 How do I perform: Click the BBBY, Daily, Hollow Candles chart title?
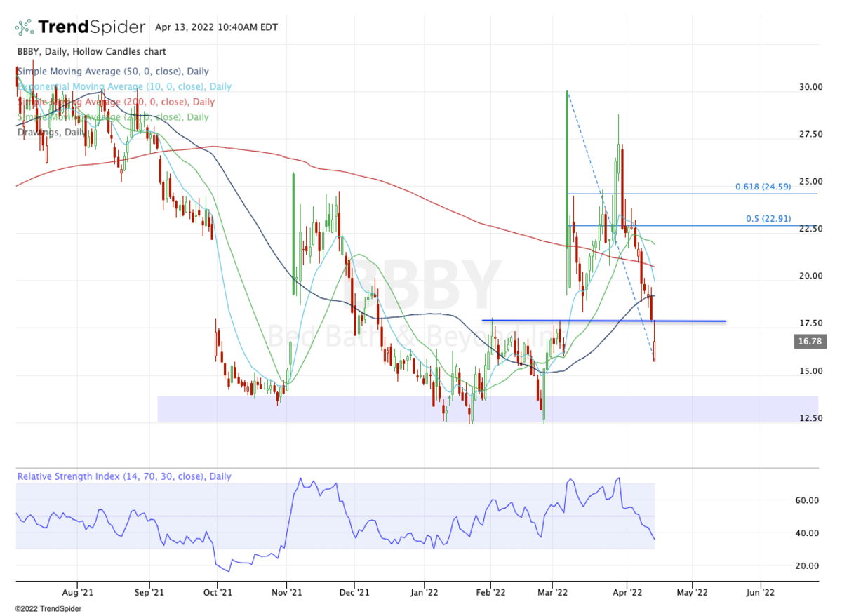point(91,52)
